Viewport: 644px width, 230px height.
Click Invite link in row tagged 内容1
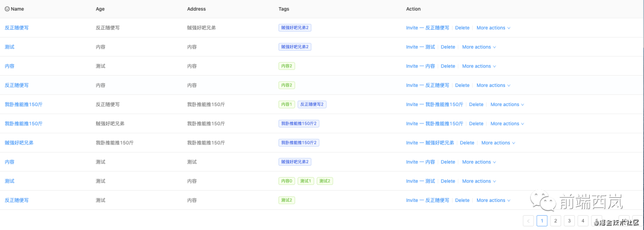pyautogui.click(x=435, y=104)
